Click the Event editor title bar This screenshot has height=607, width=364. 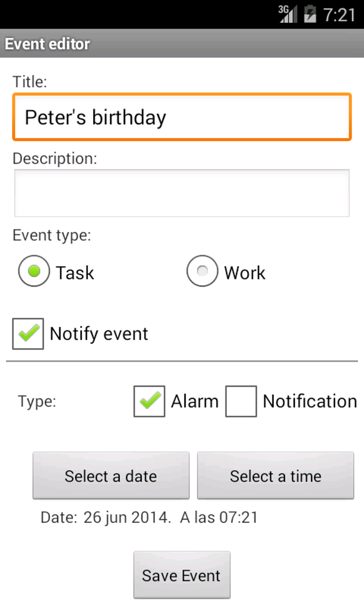pos(182,44)
